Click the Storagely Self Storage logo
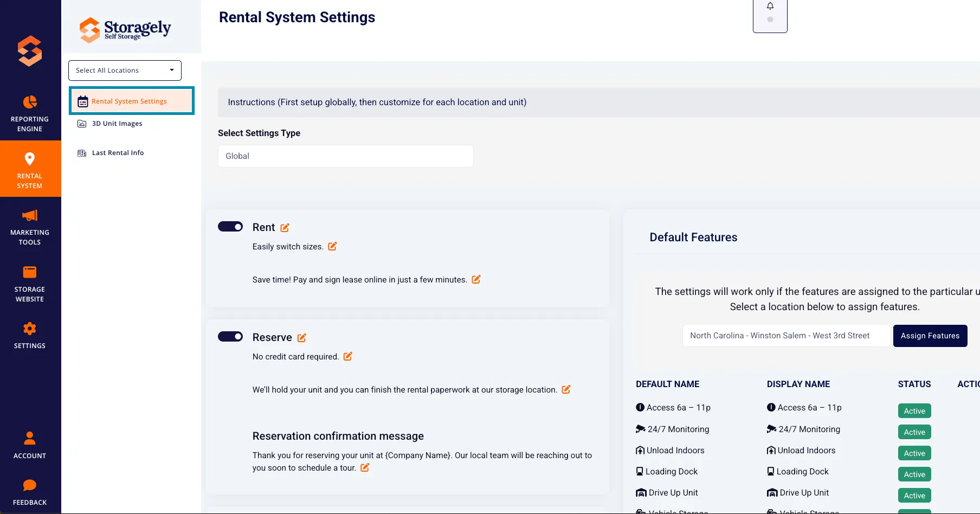 point(125,29)
